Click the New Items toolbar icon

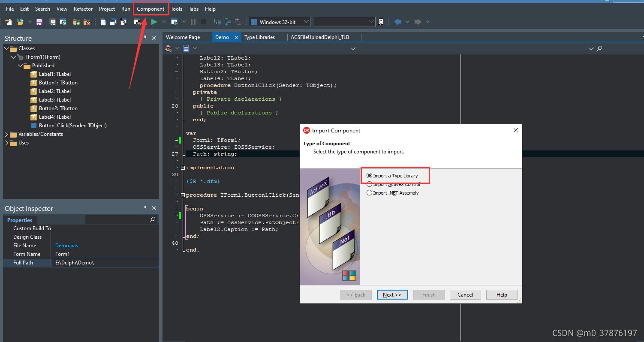click(x=9, y=22)
